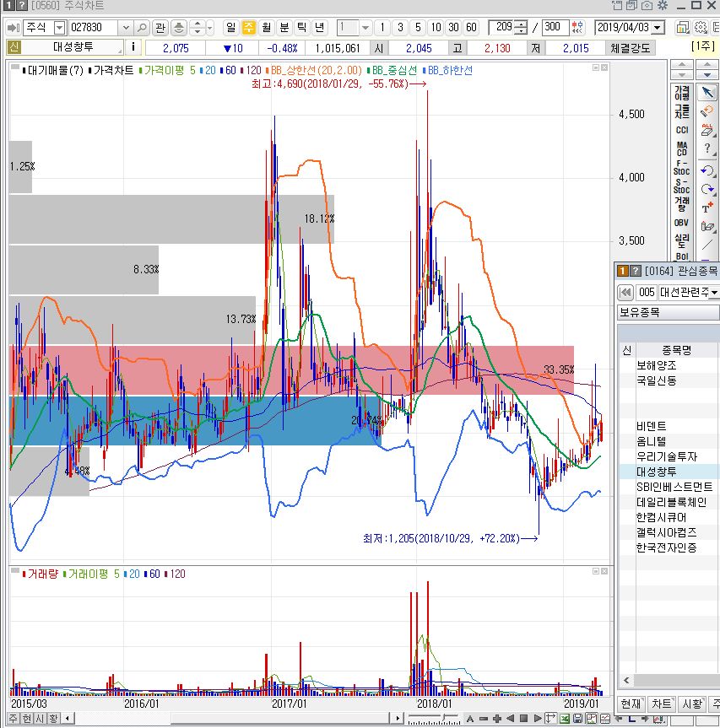Click the stock up/down navigation stepper
This screenshot has height=728, width=720.
pos(198,27)
